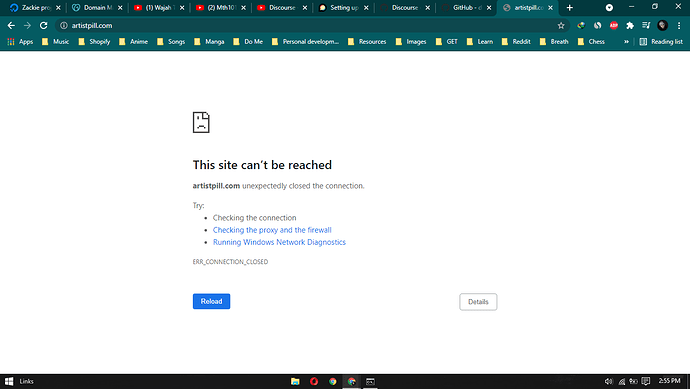
Task: Click the ERR_CONNECTION_CLOSED error code text
Action: (230, 262)
